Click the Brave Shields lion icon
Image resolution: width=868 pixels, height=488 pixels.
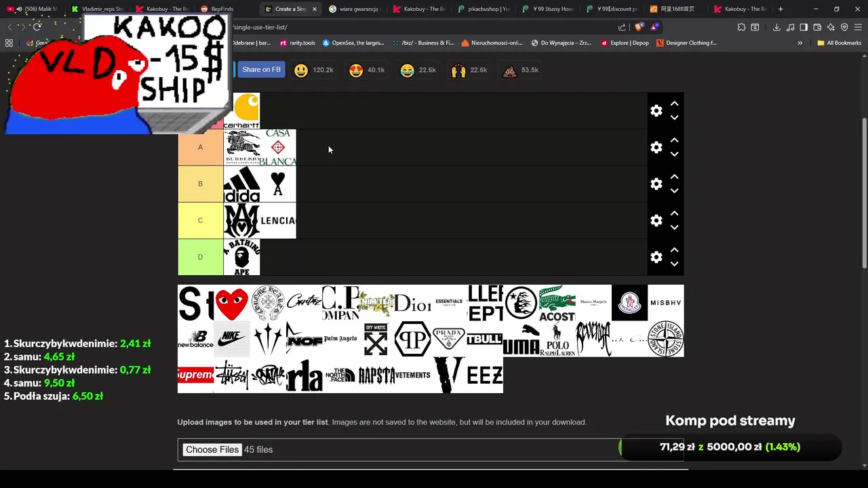coord(639,27)
